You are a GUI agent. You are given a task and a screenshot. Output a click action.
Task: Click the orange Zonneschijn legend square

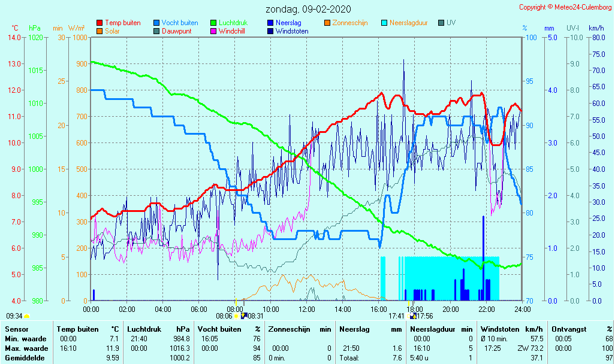point(327,23)
